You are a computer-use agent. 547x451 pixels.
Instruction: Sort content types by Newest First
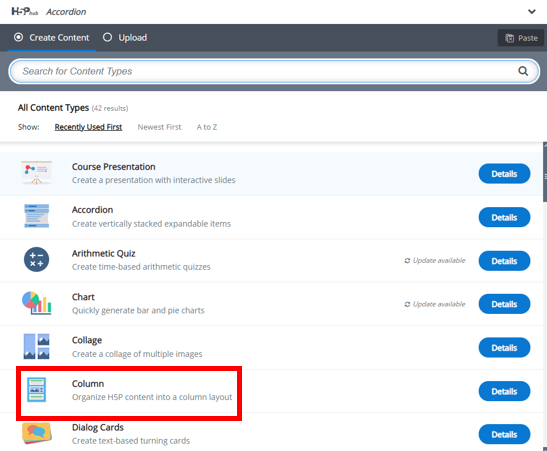point(159,127)
